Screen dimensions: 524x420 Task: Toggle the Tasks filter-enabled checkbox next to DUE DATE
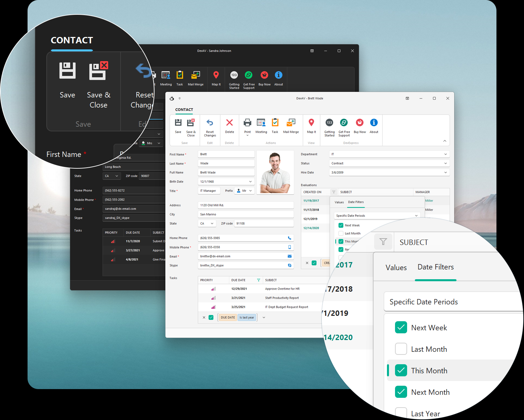pos(211,318)
